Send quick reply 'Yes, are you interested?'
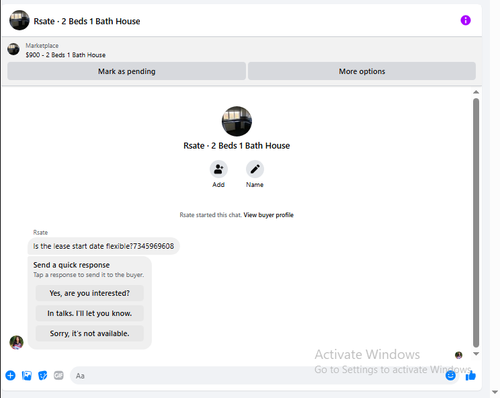This screenshot has width=500, height=398. [x=90, y=293]
